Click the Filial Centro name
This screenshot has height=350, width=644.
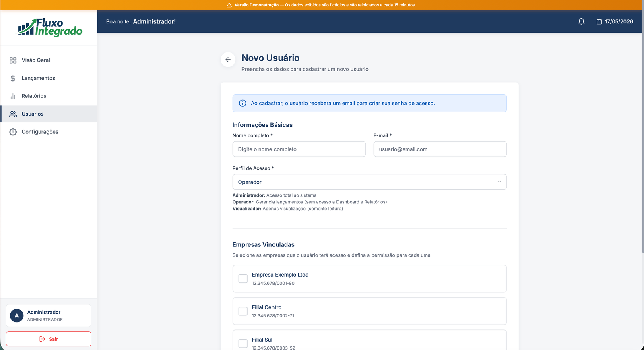[x=266, y=307]
